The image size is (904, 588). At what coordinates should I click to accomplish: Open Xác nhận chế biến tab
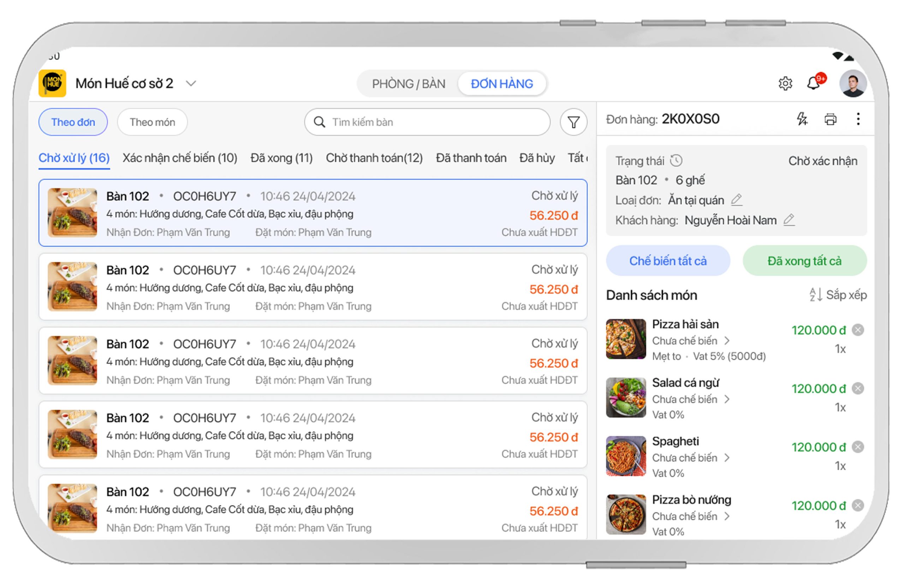click(x=180, y=158)
